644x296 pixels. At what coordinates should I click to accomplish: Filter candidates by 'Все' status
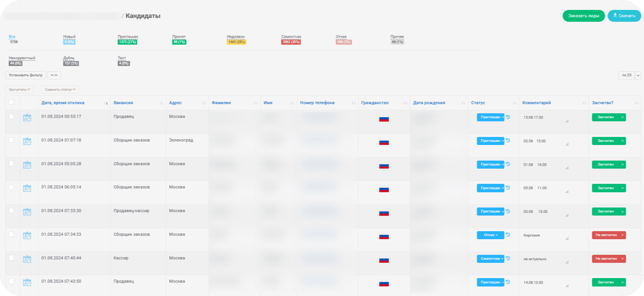(x=12, y=37)
